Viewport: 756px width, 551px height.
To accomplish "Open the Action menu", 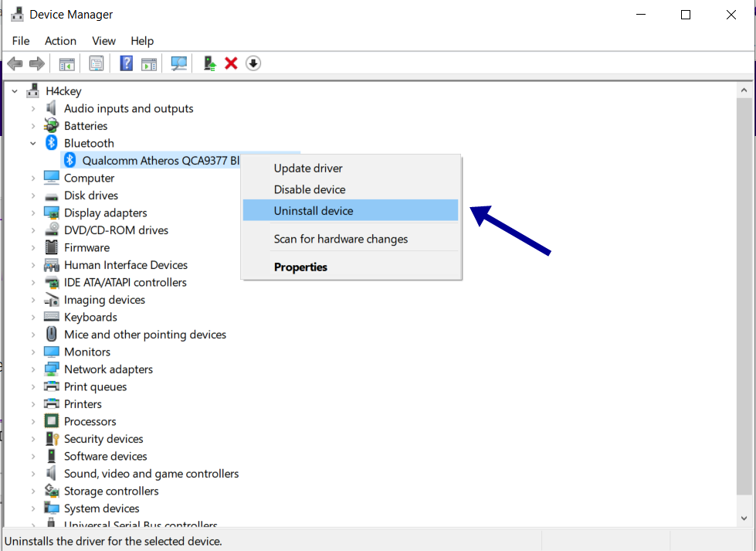I will [x=60, y=40].
